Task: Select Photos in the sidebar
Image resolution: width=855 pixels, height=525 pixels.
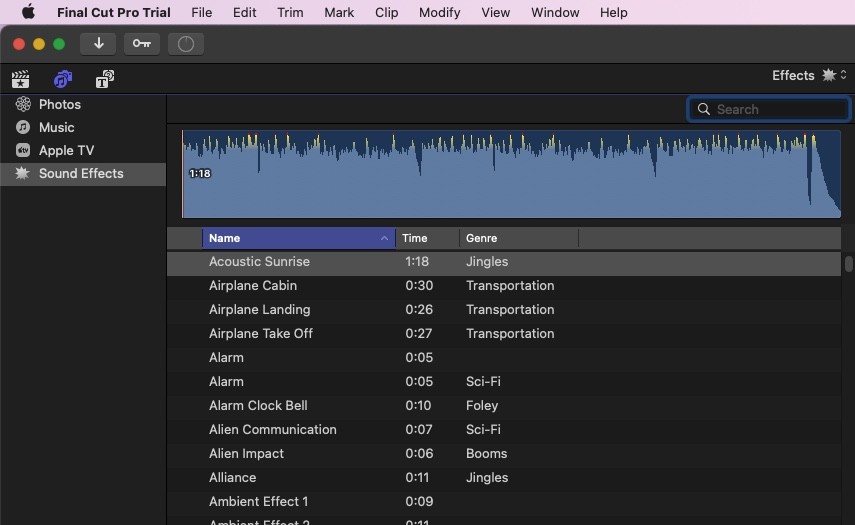Action: (59, 104)
